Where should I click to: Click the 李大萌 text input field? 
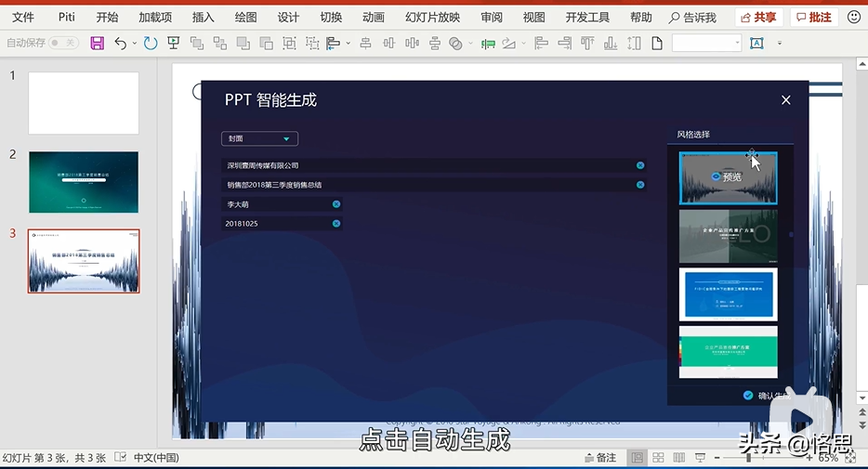click(282, 204)
